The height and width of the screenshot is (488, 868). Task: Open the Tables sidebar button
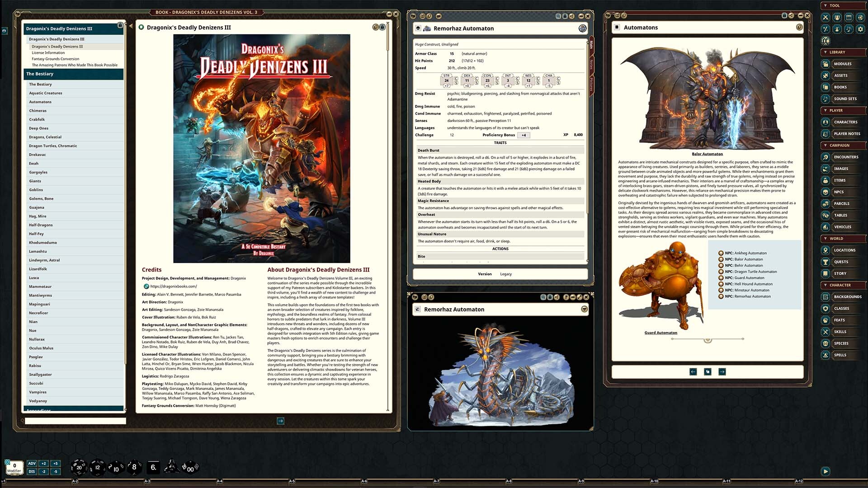(844, 215)
